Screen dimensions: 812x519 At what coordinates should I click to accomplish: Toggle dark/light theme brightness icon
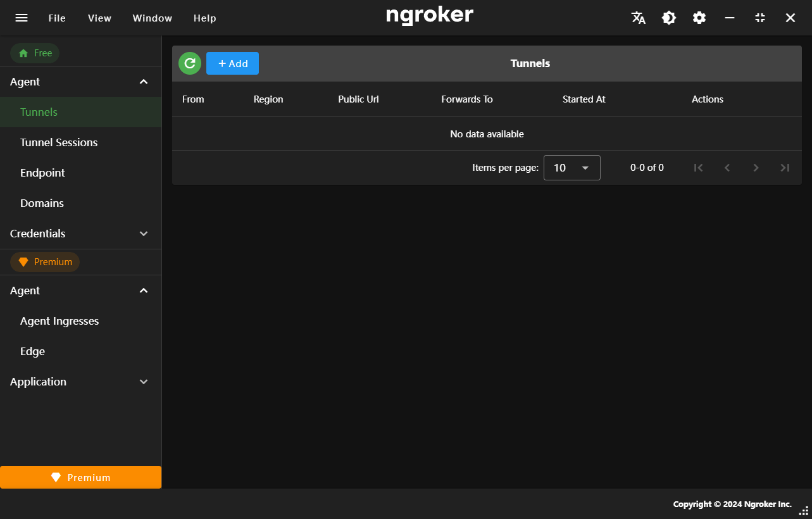tap(669, 18)
